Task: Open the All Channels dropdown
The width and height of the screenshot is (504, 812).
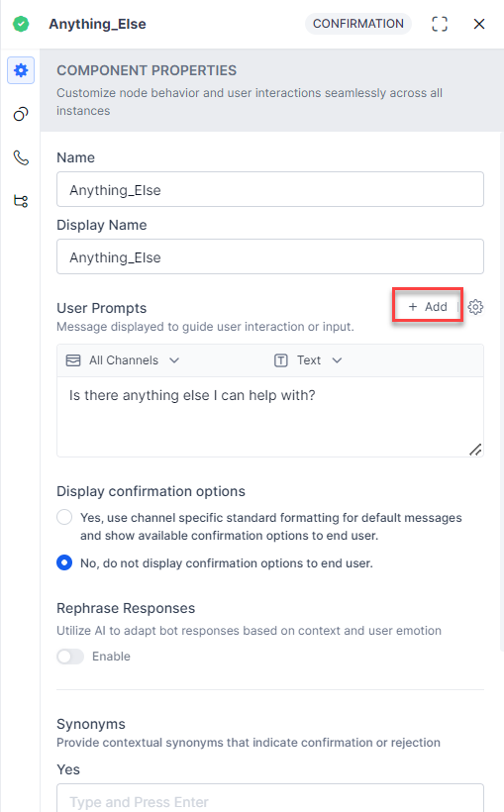Action: (x=123, y=360)
